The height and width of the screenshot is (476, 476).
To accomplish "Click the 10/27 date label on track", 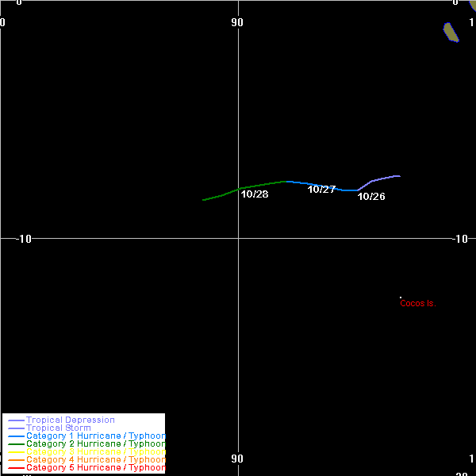I will pos(321,190).
